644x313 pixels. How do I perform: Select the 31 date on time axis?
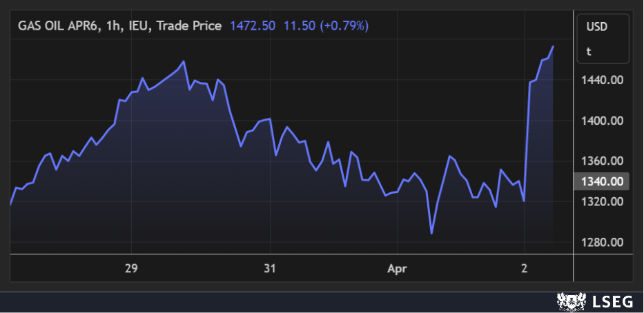point(270,267)
